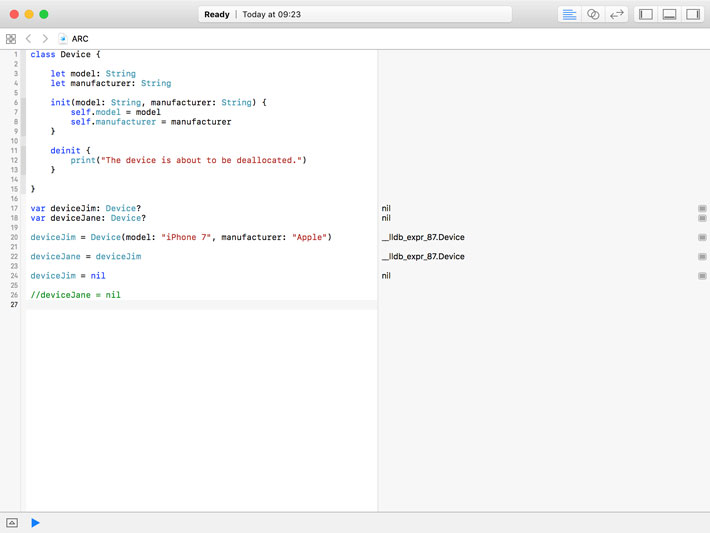Show the assistant editor
The width and height of the screenshot is (710, 533).
pos(593,14)
